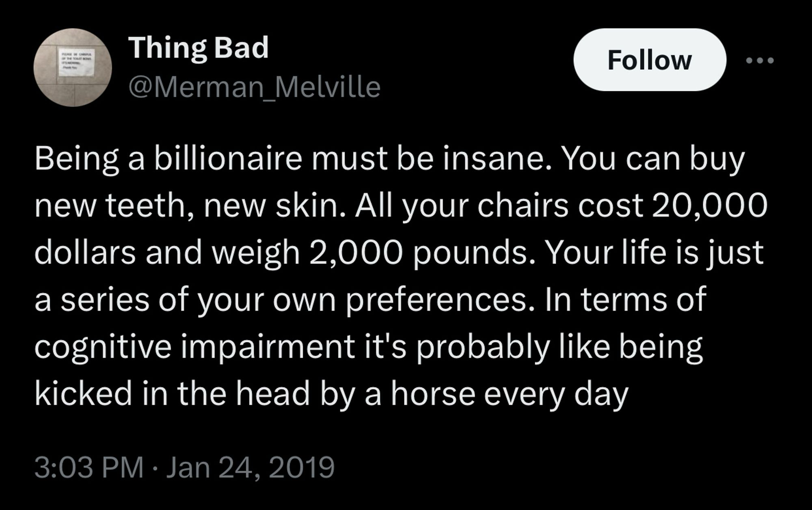
Task: Click the word "horse" in the tweet
Action: (x=433, y=394)
